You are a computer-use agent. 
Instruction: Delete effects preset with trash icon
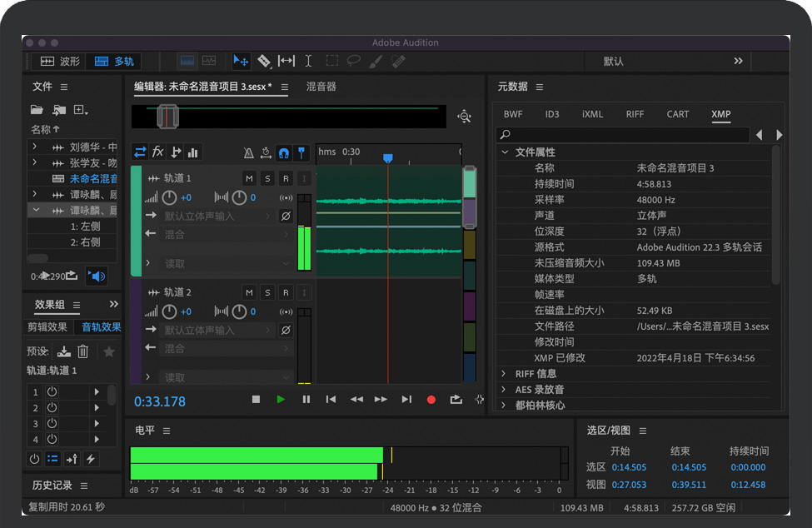coord(83,351)
